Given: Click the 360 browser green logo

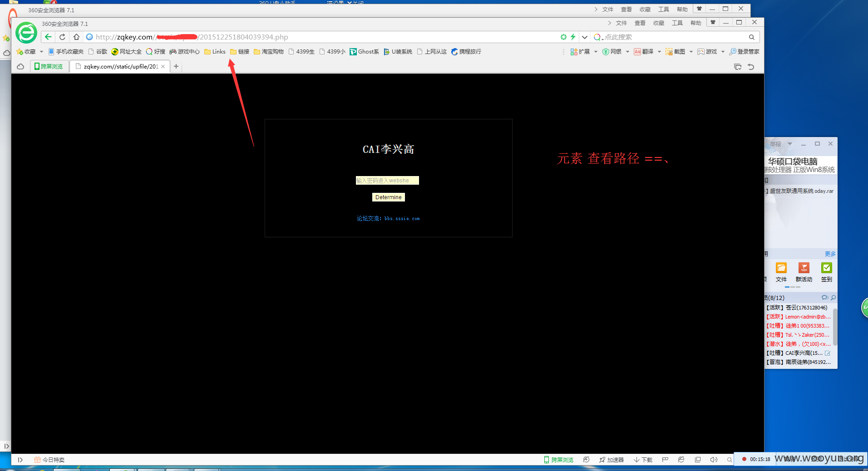Looking at the screenshot, I should pyautogui.click(x=26, y=33).
